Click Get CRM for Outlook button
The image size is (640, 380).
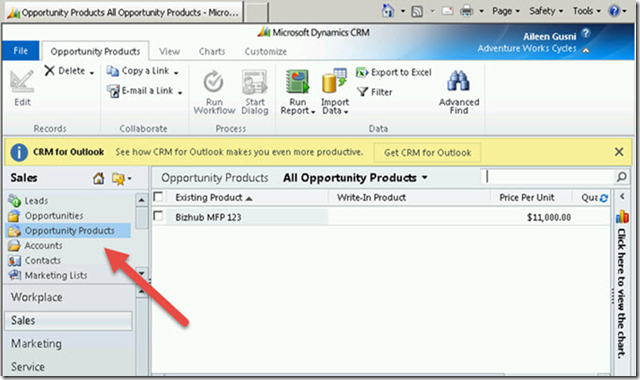click(x=427, y=153)
